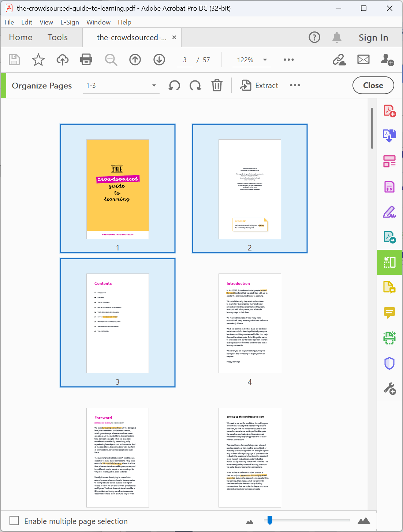
Task: Rotate selected pages counterclockwise
Action: [174, 85]
